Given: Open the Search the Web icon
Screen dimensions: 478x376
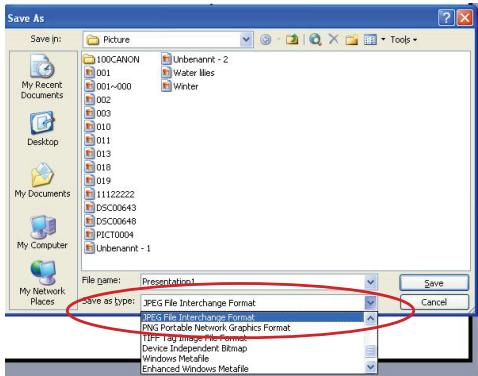Looking at the screenshot, I should 315,40.
